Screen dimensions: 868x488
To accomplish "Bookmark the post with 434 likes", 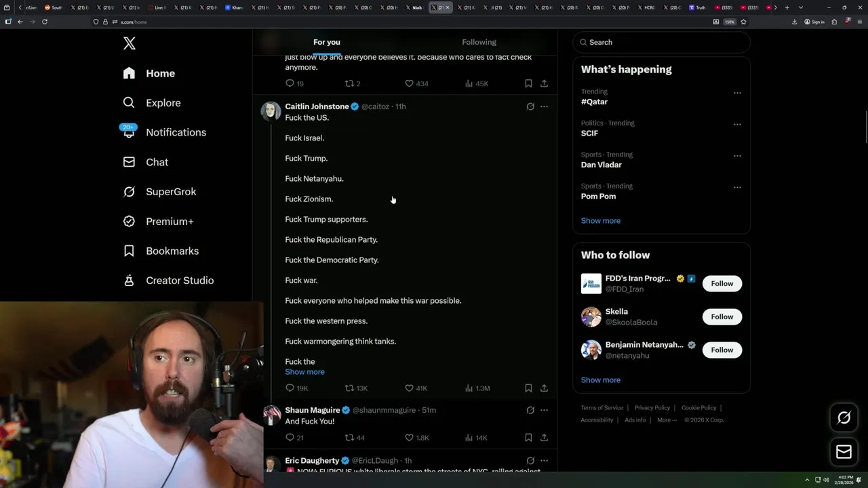I will 528,83.
